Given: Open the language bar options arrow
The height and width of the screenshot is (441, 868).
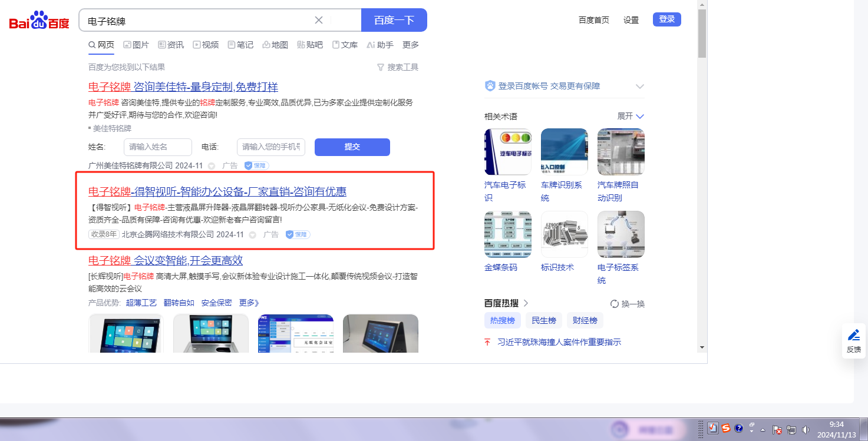Looking at the screenshot, I should pyautogui.click(x=752, y=432).
